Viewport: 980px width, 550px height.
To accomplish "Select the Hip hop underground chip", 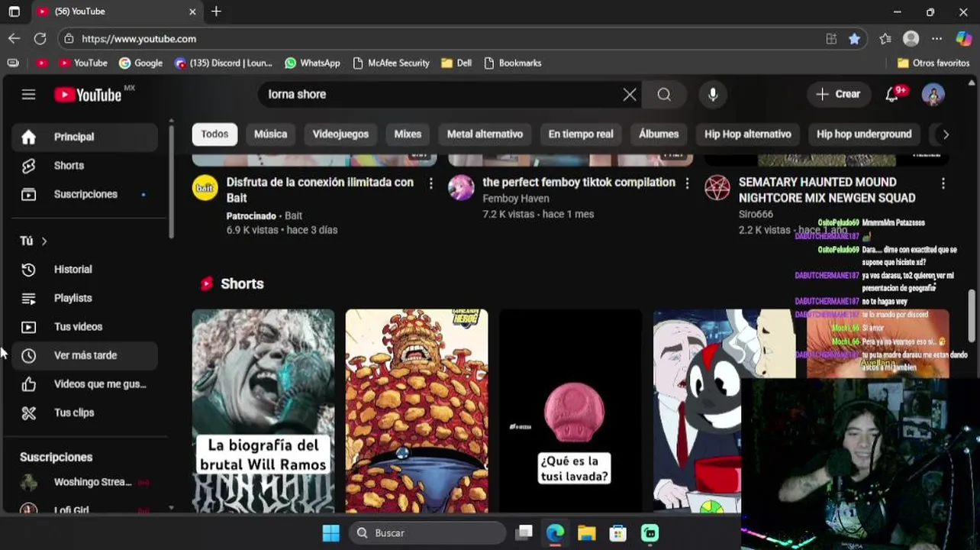I will tap(864, 134).
